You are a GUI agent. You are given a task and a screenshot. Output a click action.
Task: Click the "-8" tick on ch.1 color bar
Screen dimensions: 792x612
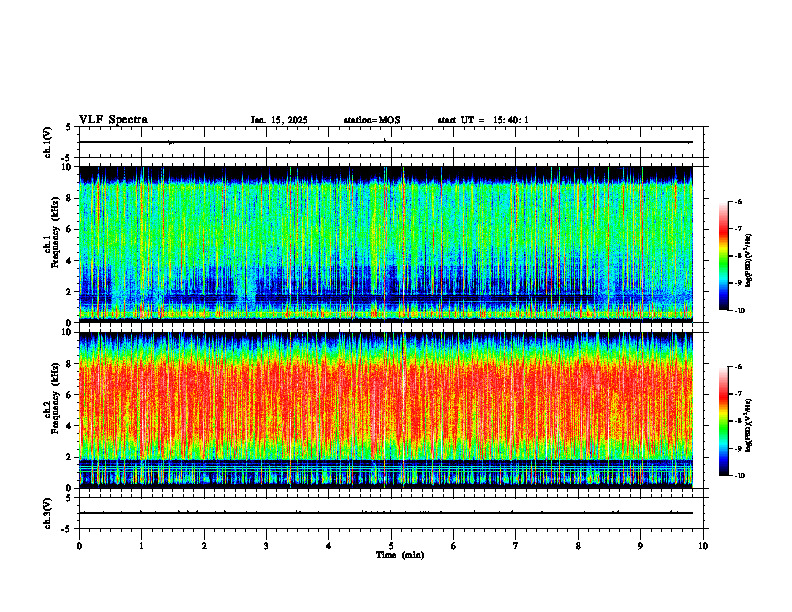pyautogui.click(x=738, y=256)
